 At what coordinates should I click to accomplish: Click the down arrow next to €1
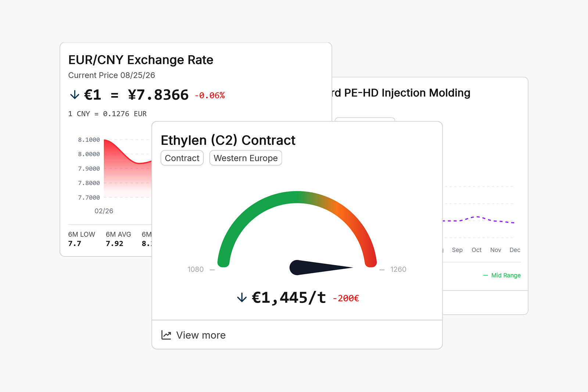pos(75,95)
